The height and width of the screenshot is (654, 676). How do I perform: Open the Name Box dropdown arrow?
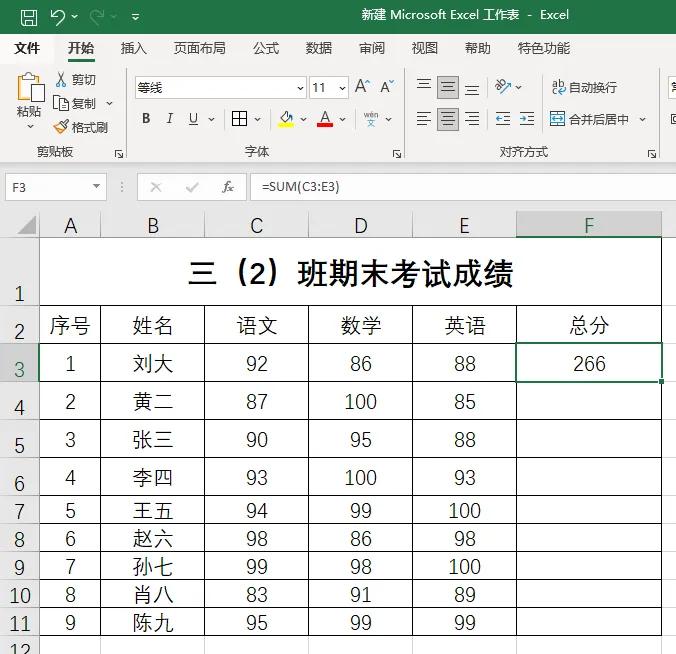coord(97,186)
